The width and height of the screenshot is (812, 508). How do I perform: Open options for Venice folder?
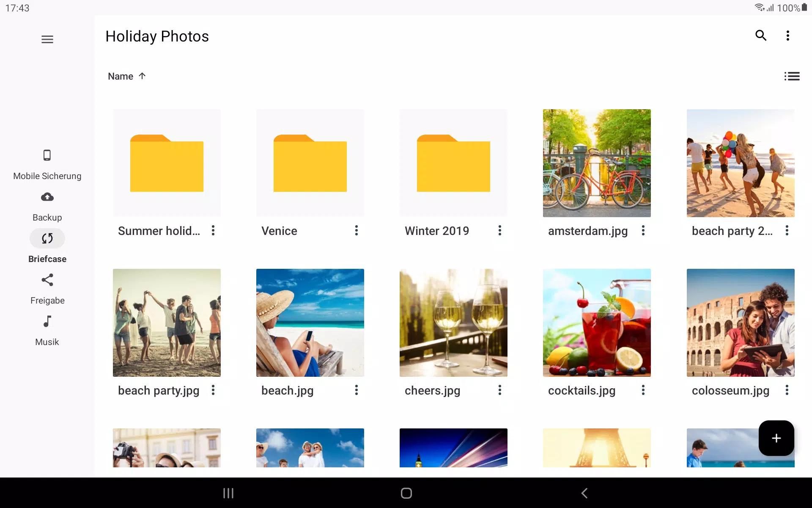pos(357,230)
